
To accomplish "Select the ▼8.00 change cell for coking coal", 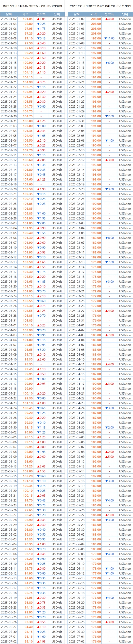I will 109,238.
